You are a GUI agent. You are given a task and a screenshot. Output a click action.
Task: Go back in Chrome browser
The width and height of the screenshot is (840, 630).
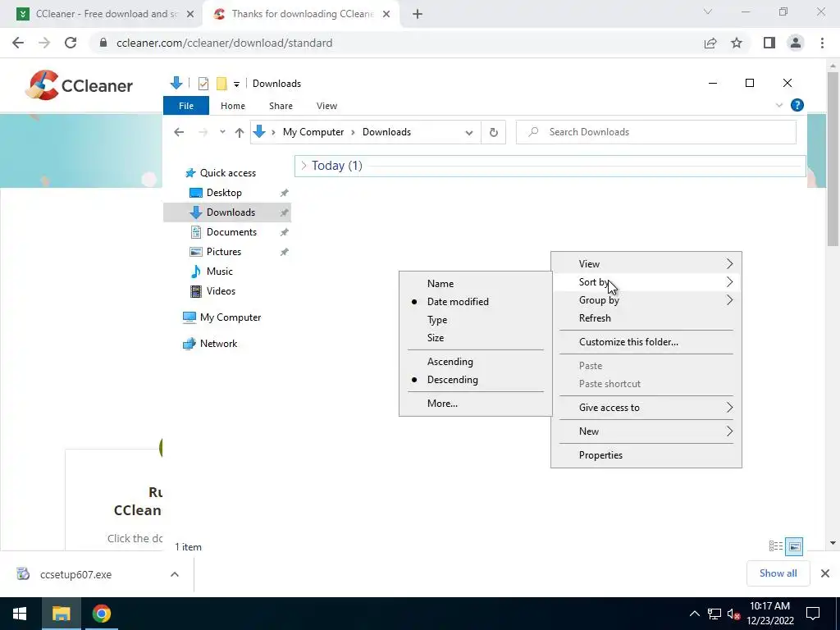(18, 43)
